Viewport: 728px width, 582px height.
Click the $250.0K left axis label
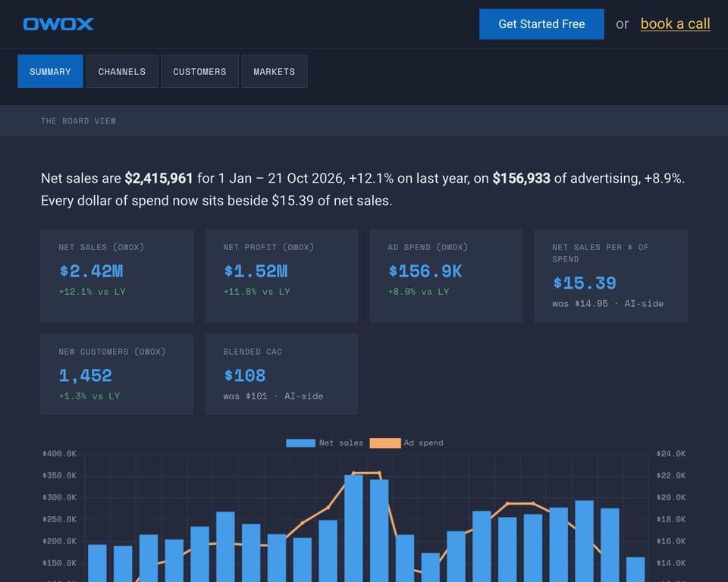tap(59, 519)
